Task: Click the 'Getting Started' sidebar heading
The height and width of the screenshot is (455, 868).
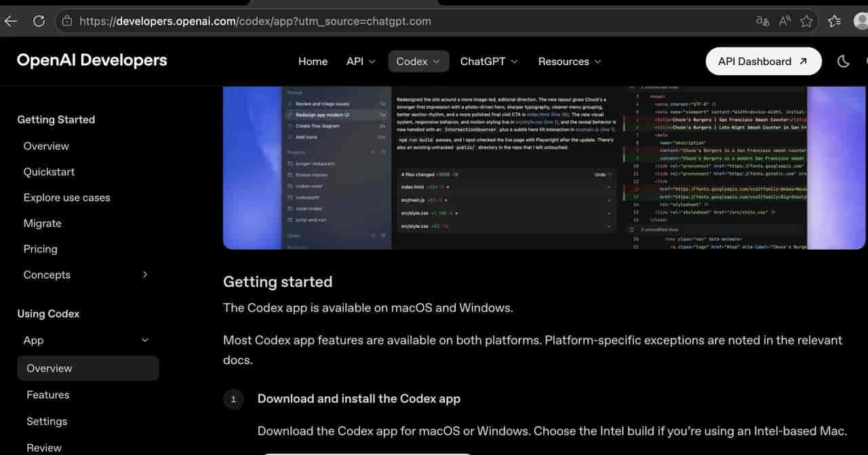Action: point(56,119)
